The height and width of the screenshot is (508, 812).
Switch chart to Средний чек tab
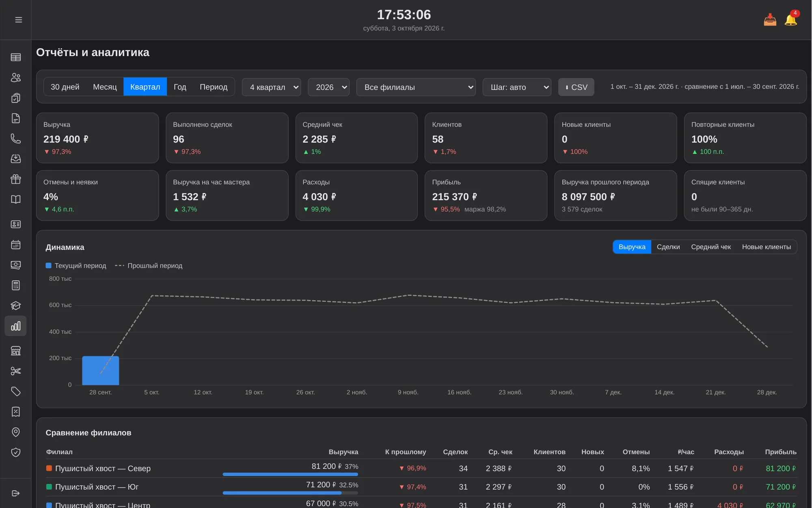pos(711,247)
